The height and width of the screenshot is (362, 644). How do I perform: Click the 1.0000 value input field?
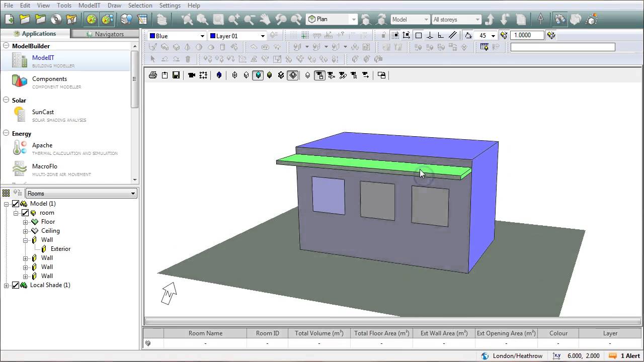(527, 35)
